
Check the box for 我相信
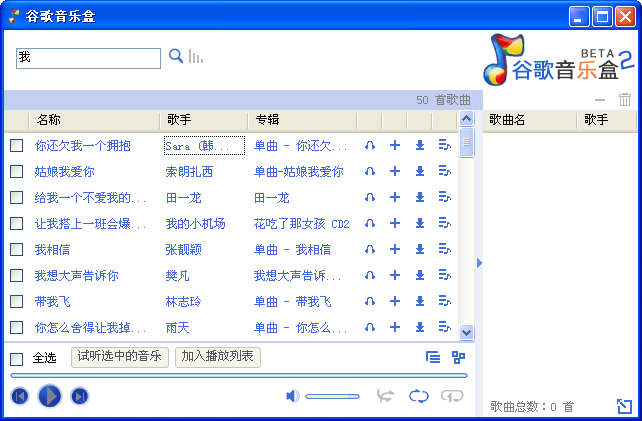[x=16, y=249]
